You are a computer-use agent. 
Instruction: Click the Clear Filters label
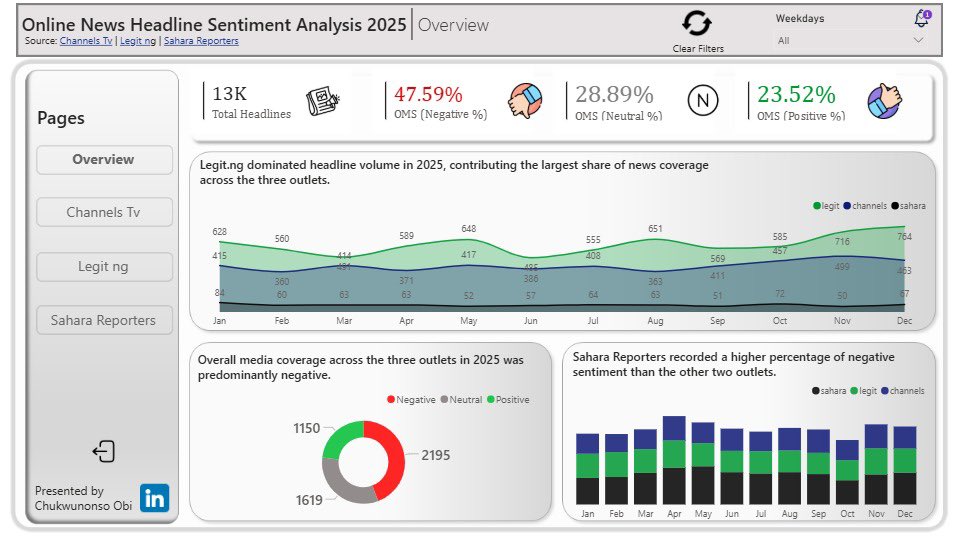698,48
